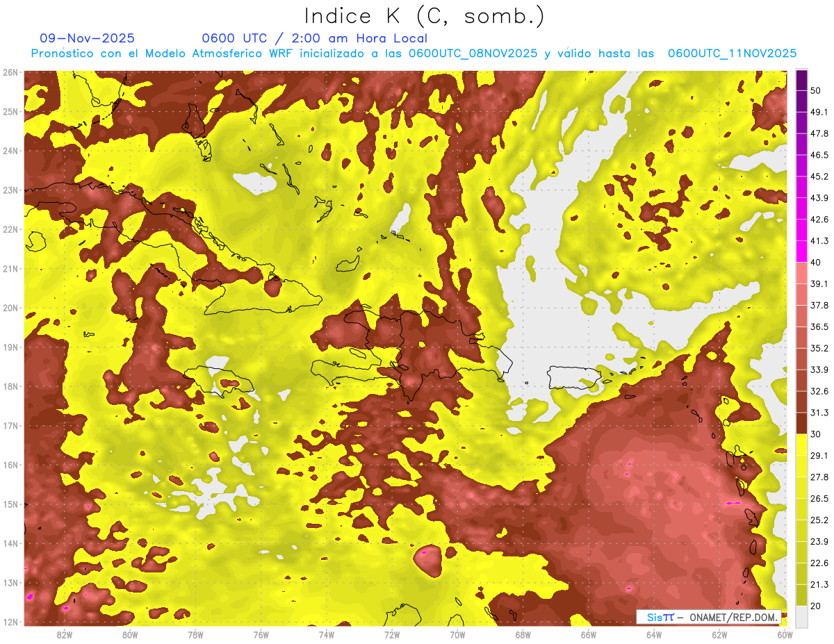The image size is (834, 644).
Task: Click the colorbar label '39.1'
Action: coord(820,284)
